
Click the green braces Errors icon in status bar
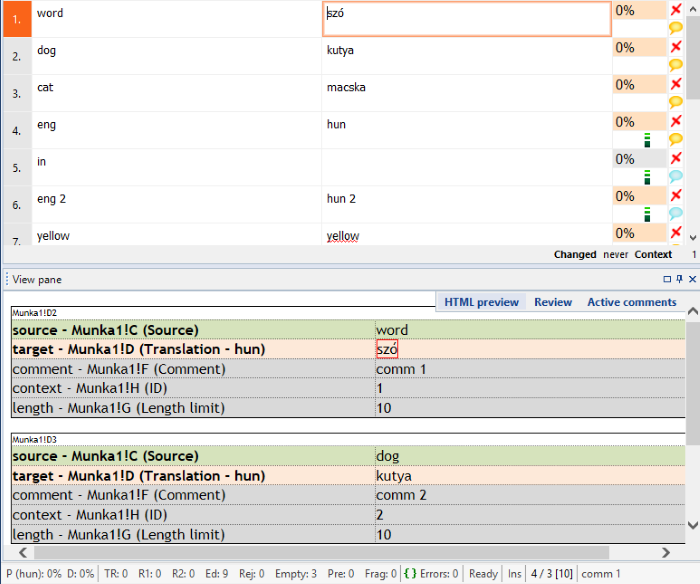pos(410,574)
